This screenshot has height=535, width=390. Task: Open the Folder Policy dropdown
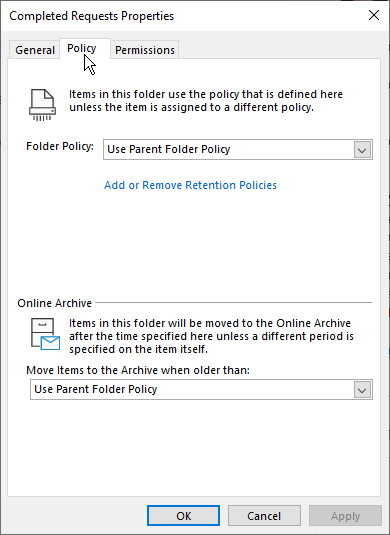pos(238,149)
